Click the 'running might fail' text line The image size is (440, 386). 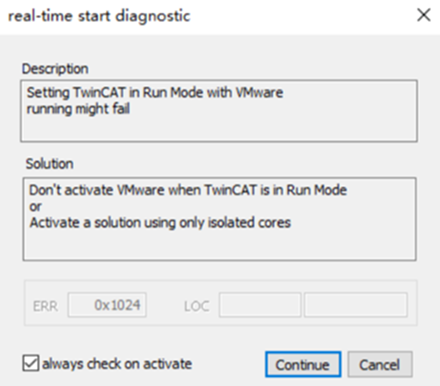[78, 109]
